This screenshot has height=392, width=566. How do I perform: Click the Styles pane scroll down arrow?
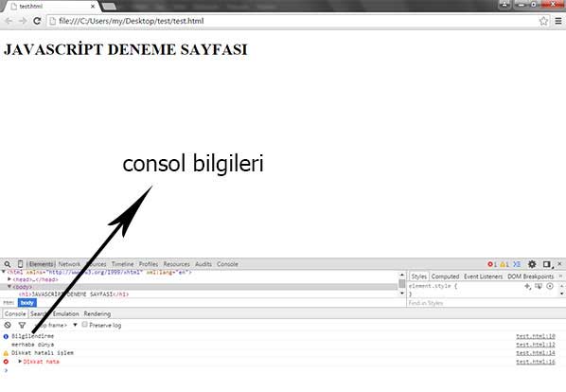coord(561,294)
